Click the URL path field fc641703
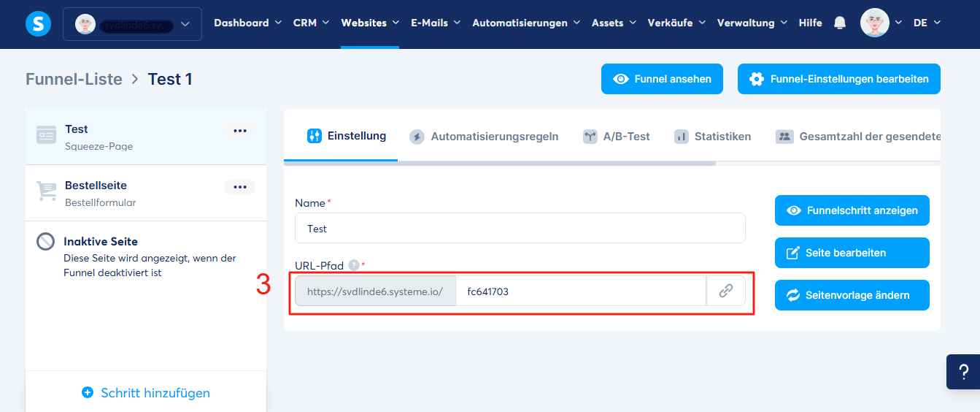The height and width of the screenshot is (412, 980). 581,291
